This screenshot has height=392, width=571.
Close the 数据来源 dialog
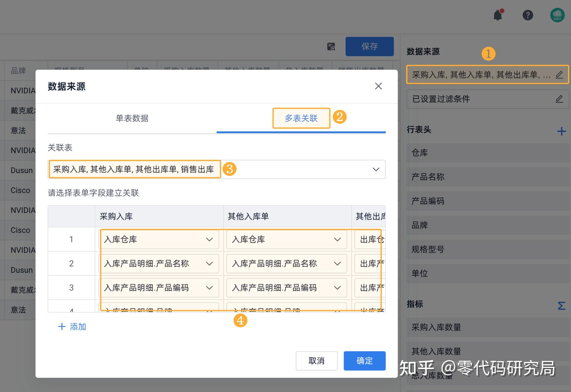click(x=378, y=86)
